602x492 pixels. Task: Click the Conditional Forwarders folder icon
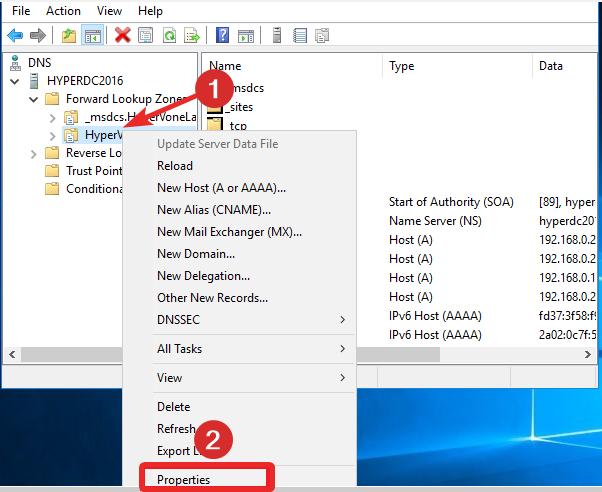pyautogui.click(x=52, y=189)
